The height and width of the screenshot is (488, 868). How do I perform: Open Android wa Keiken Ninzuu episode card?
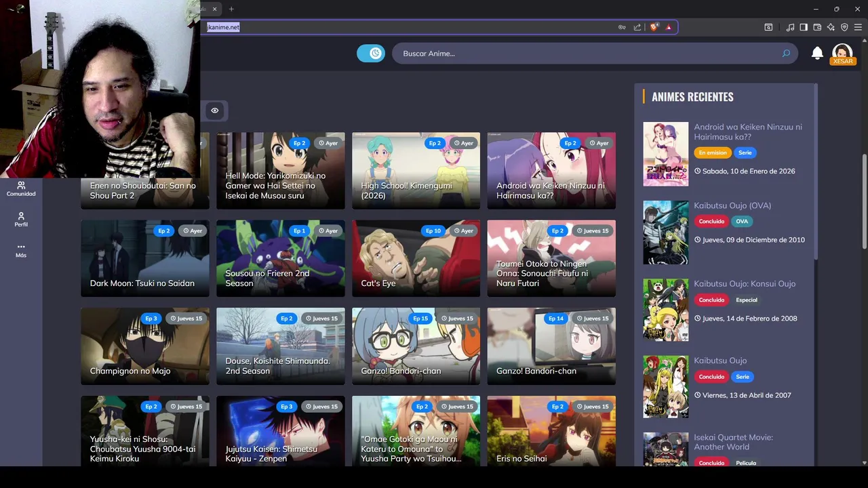click(551, 171)
